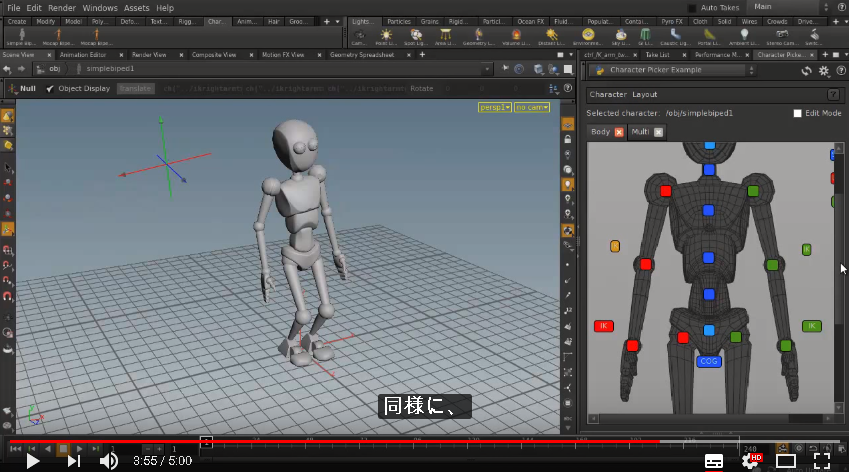Switch to the Animation Editor tab
Screen dimensions: 849x472
tap(83, 55)
